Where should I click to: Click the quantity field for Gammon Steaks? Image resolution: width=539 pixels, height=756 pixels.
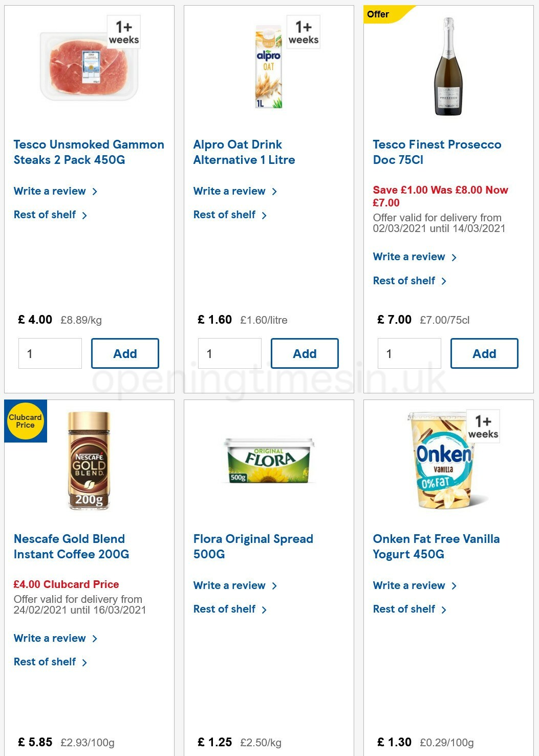click(50, 353)
